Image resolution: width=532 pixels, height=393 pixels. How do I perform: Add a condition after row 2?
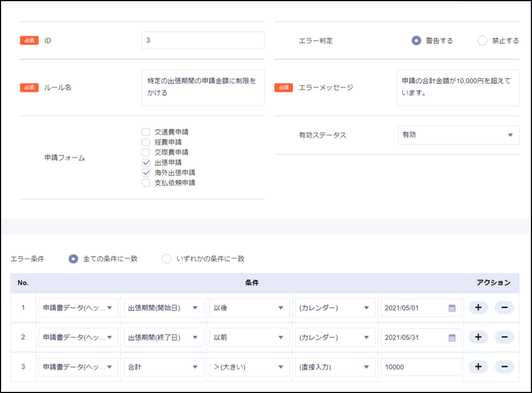[478, 337]
